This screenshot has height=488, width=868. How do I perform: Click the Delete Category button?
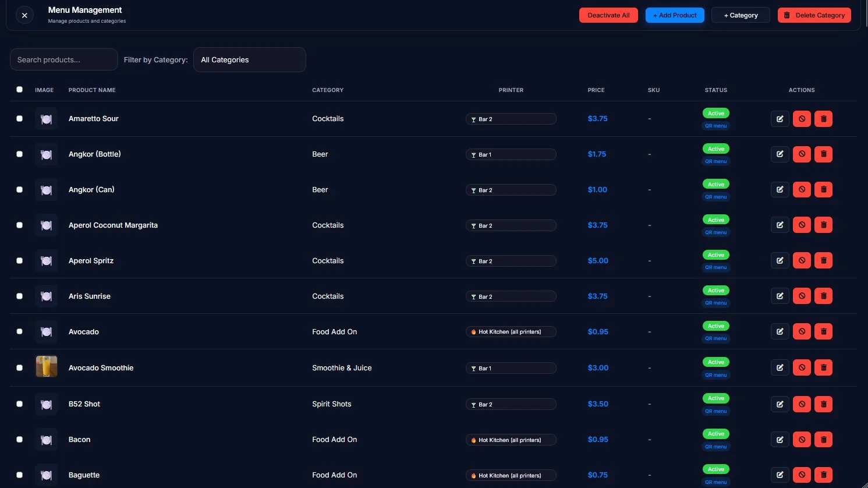(x=814, y=15)
